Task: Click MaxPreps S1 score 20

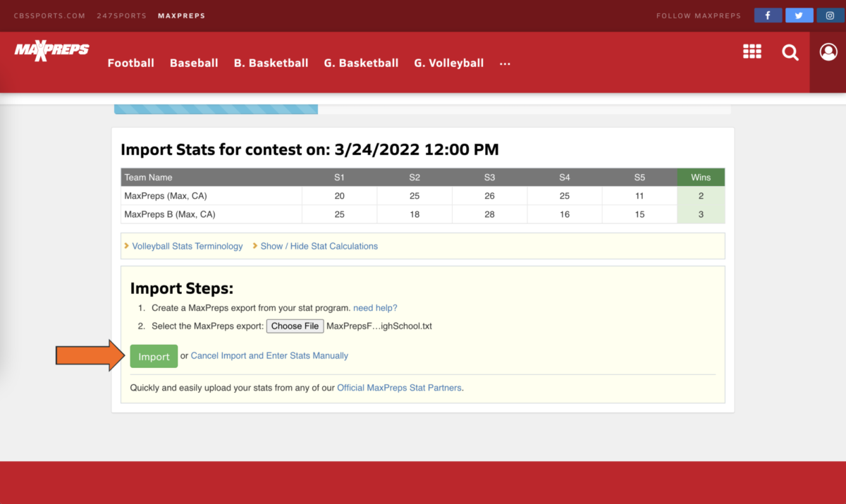Action: click(x=340, y=196)
